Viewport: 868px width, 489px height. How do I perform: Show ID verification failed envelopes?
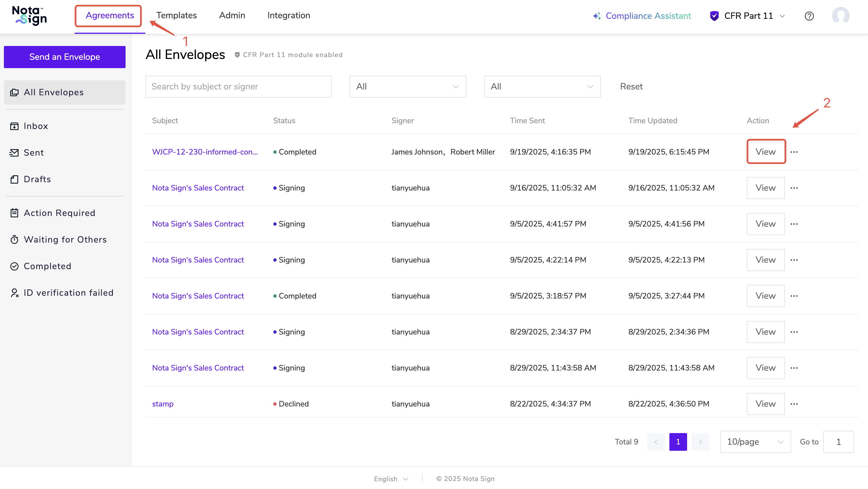click(x=68, y=293)
